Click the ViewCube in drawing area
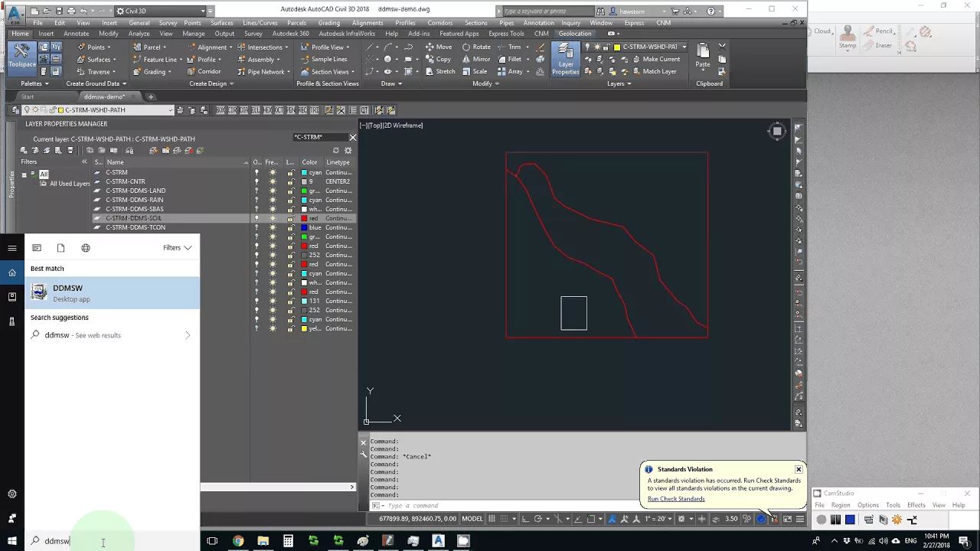The width and height of the screenshot is (980, 551). point(776,131)
